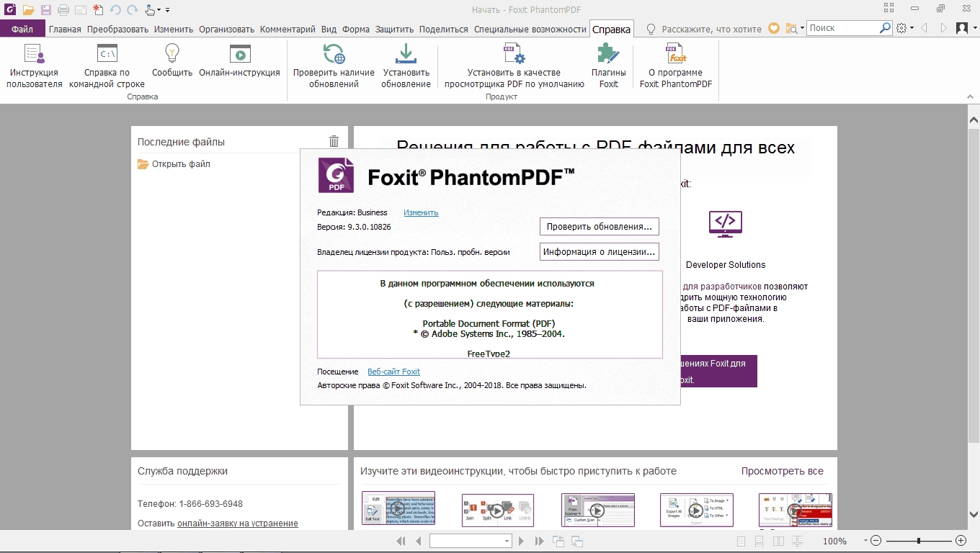This screenshot has height=553, width=980.
Task: Set as default PDF viewer (Установить в качестве просмотрщика)
Action: [x=514, y=66]
